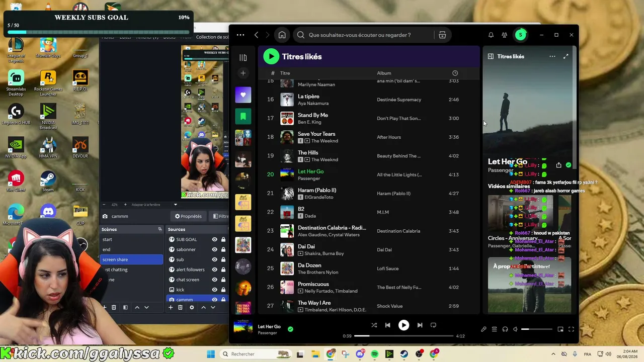Open Spotify three-dot main menu
Image resolution: width=644 pixels, height=362 pixels.
[x=240, y=35]
